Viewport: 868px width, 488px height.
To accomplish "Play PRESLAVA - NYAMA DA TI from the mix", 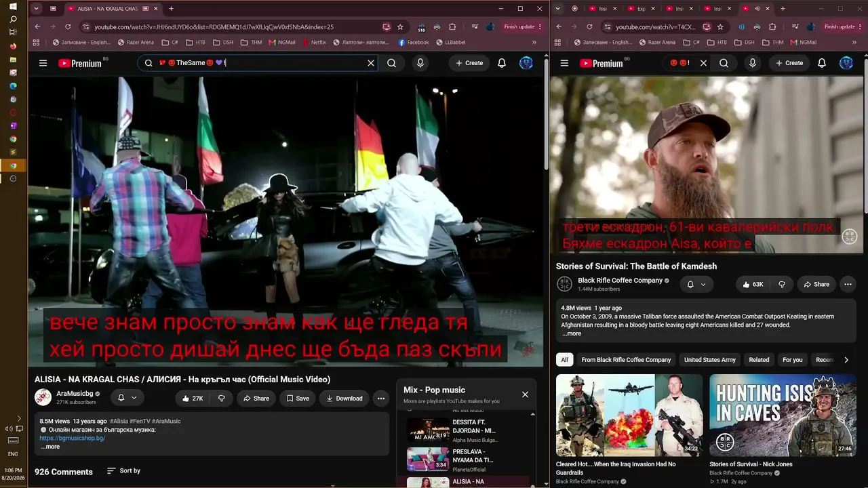I will [x=468, y=460].
